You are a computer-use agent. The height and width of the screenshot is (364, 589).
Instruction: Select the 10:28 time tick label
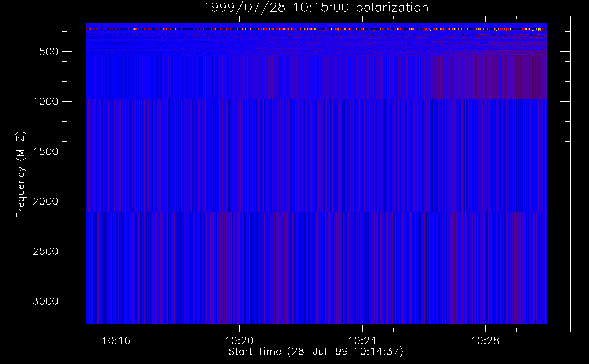485,341
